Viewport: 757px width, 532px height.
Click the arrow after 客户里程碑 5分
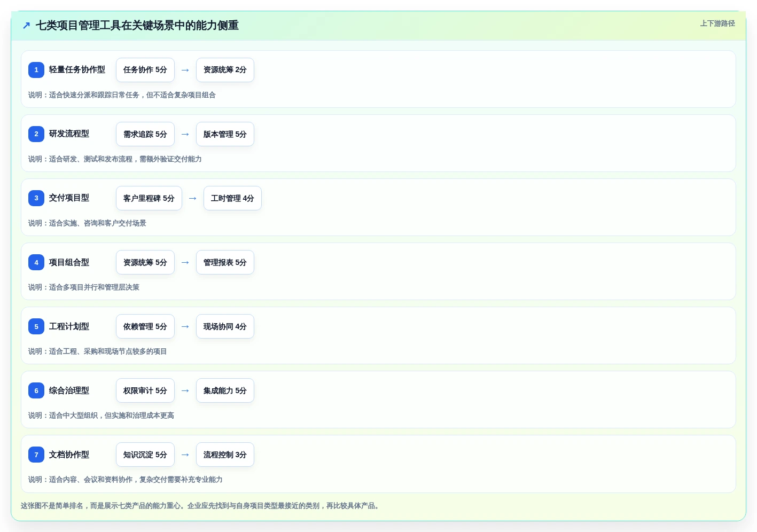tap(193, 198)
